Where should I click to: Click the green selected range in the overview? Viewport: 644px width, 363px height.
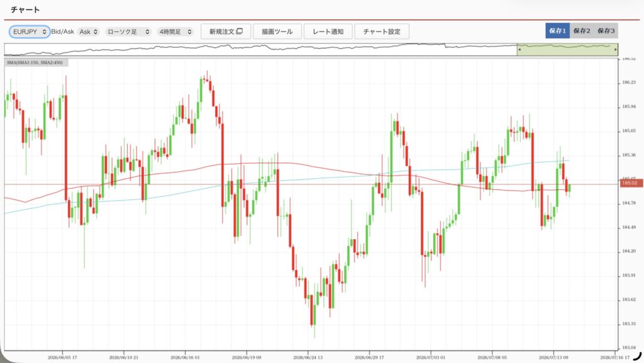(567, 50)
